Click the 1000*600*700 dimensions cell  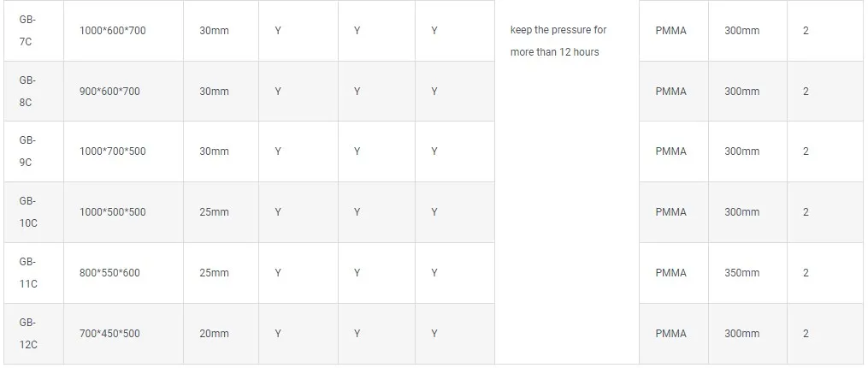[x=112, y=31]
